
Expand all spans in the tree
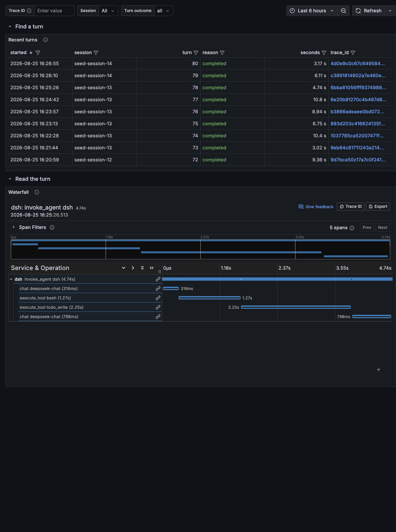point(142,268)
